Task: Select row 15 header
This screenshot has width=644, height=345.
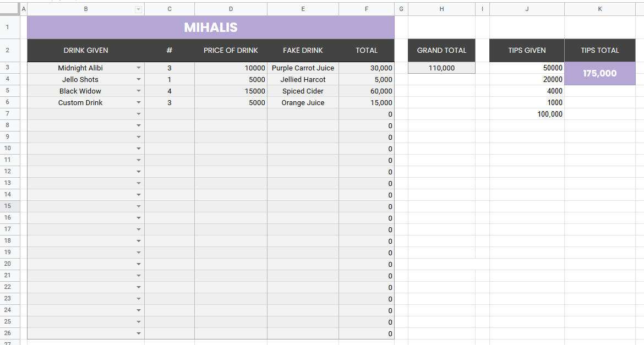Action: tap(8, 206)
